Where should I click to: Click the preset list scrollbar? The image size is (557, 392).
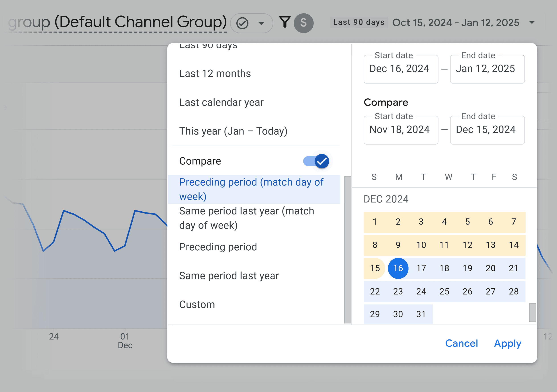pyautogui.click(x=347, y=250)
